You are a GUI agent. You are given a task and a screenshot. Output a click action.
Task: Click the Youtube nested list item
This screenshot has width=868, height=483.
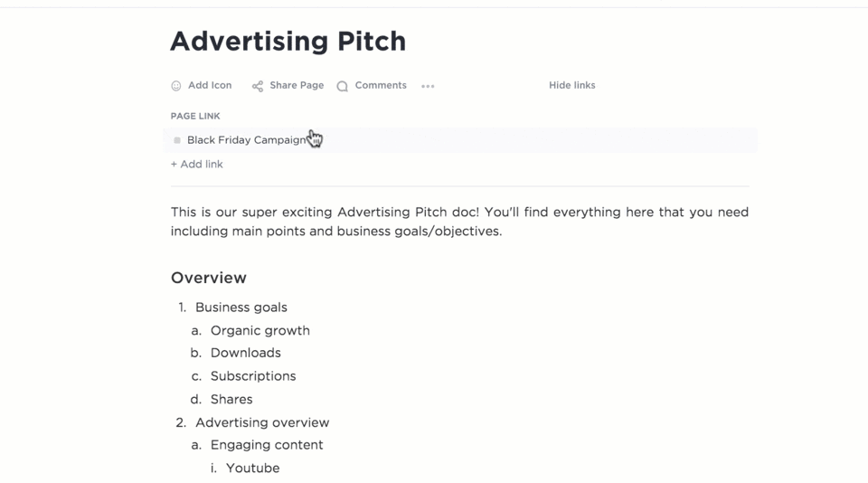253,469
